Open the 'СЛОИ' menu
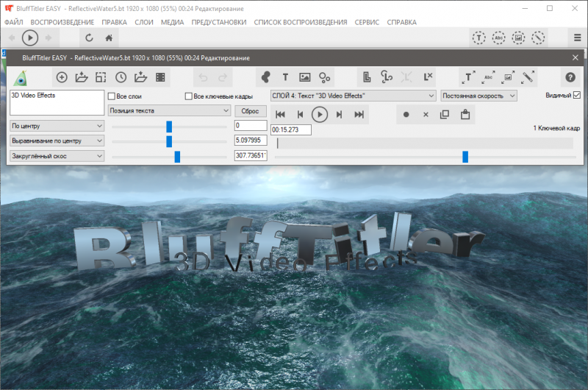 tap(144, 22)
